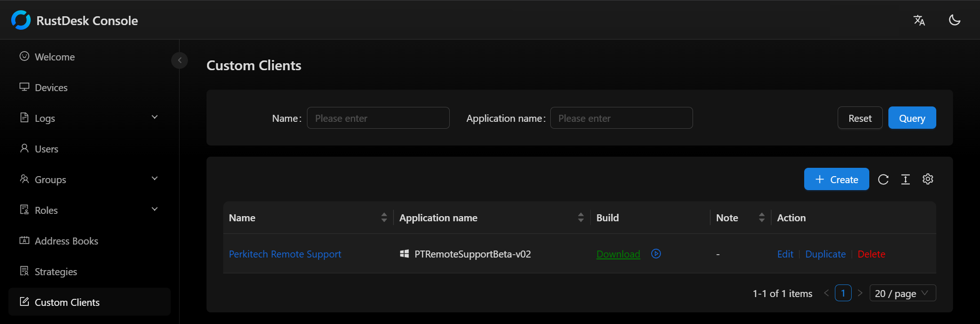Edit the Perkitech Remote Support client
Screen dimensions: 980x324
pyautogui.click(x=785, y=254)
